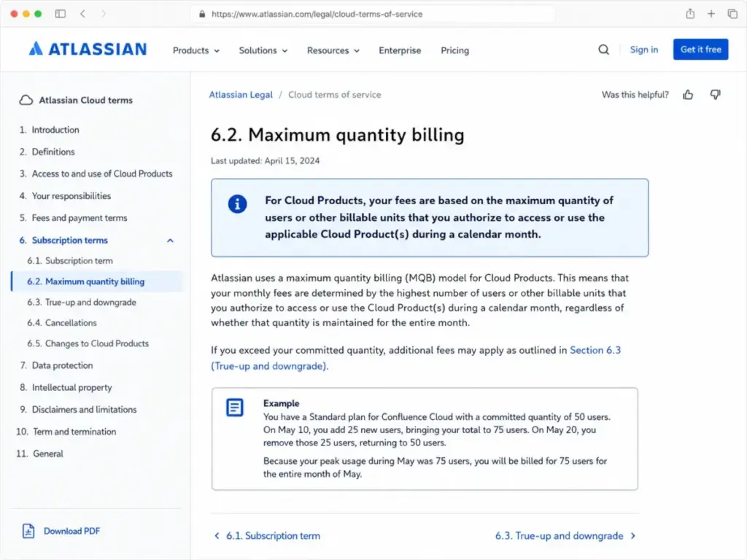
Task: Click the Get it free button
Action: (x=700, y=50)
